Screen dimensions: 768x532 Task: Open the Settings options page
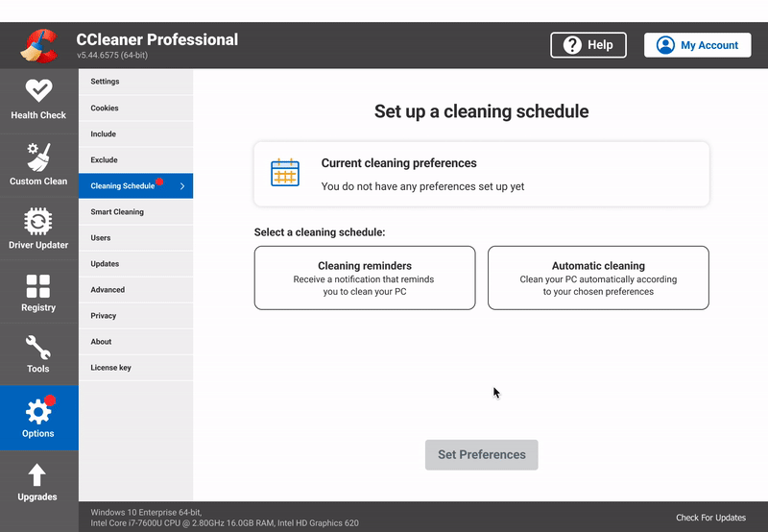pyautogui.click(x=135, y=82)
